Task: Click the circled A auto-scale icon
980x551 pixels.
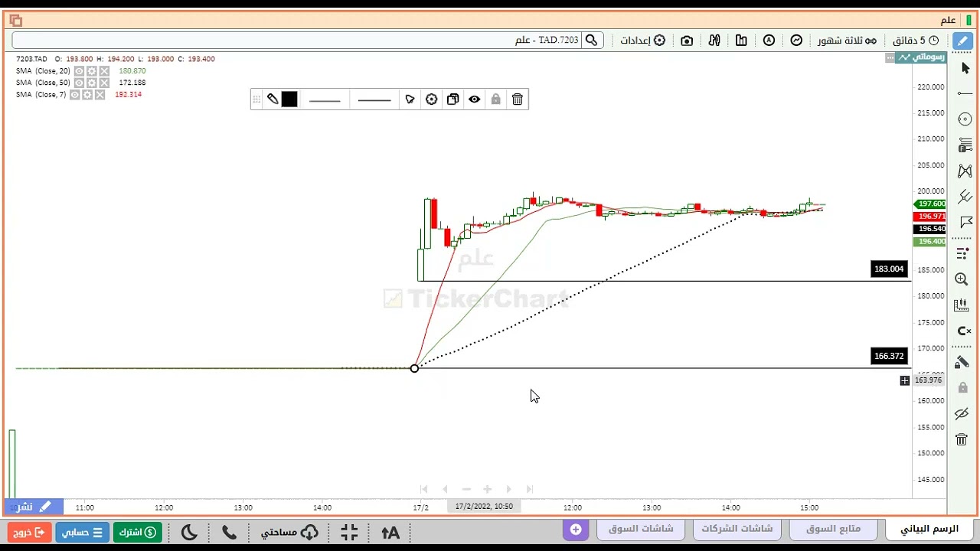Action: coord(769,40)
